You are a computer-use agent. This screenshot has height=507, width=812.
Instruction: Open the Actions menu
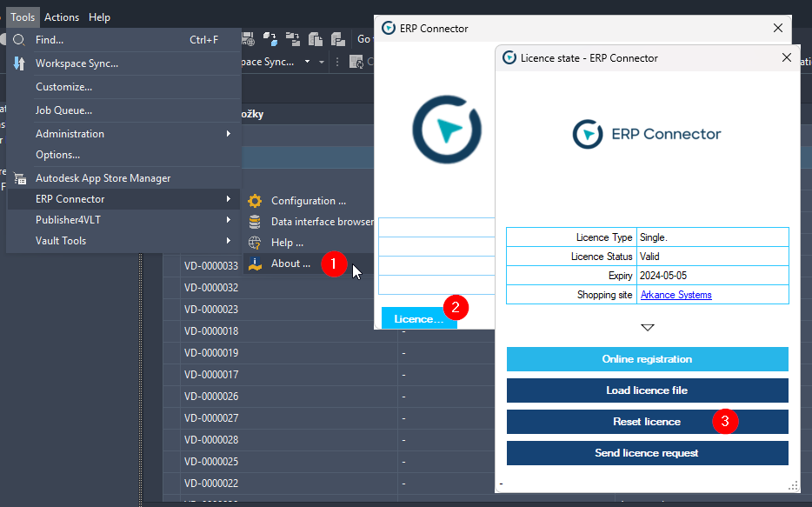click(62, 17)
